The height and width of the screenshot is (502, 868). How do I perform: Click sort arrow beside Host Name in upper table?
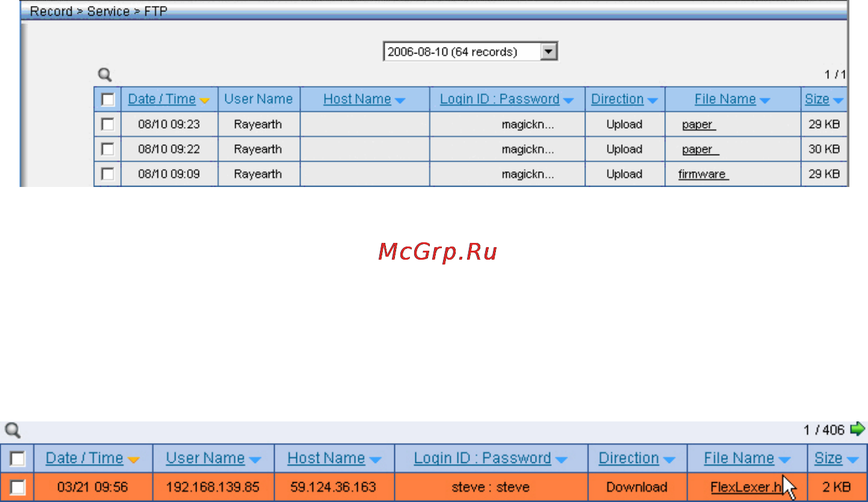[x=400, y=101]
